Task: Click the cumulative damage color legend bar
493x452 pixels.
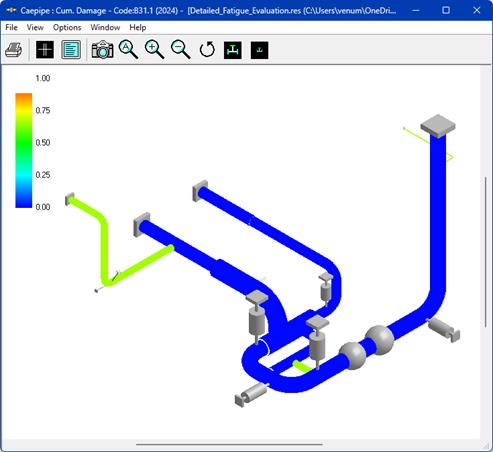Action: pos(24,150)
